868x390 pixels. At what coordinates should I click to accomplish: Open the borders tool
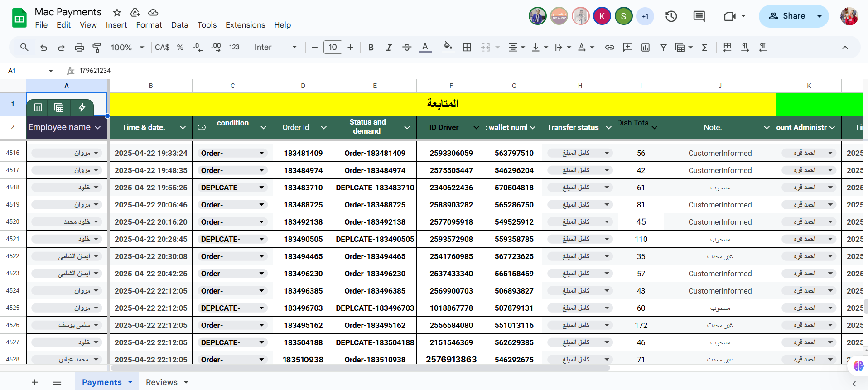[467, 47]
